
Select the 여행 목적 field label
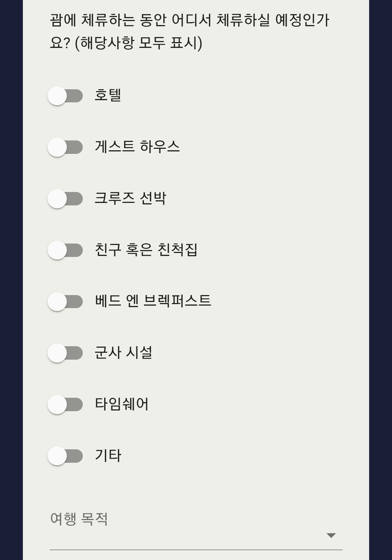click(79, 519)
